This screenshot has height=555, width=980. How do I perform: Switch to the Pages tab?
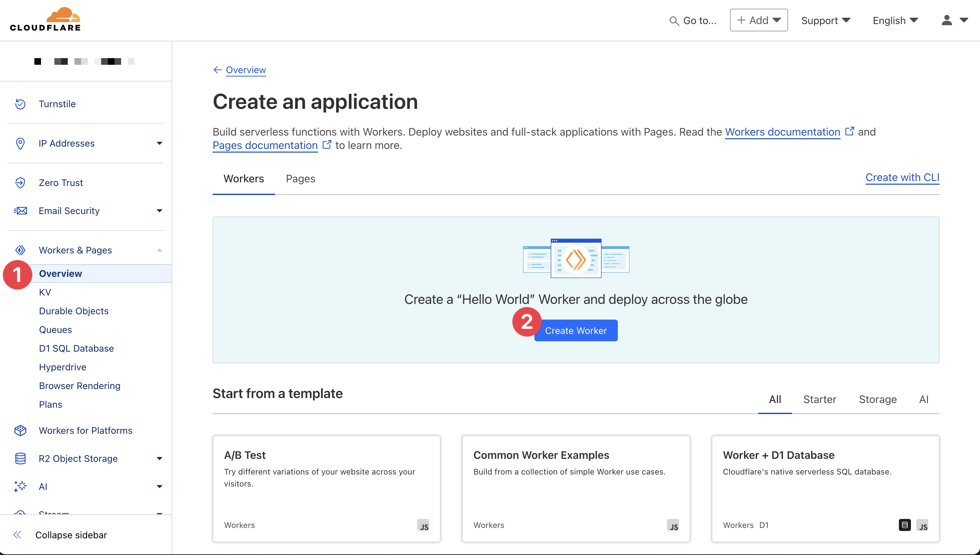pyautogui.click(x=300, y=179)
